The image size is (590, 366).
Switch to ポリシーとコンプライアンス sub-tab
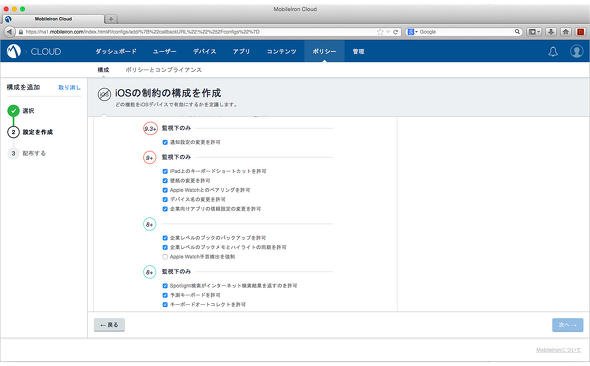(164, 70)
